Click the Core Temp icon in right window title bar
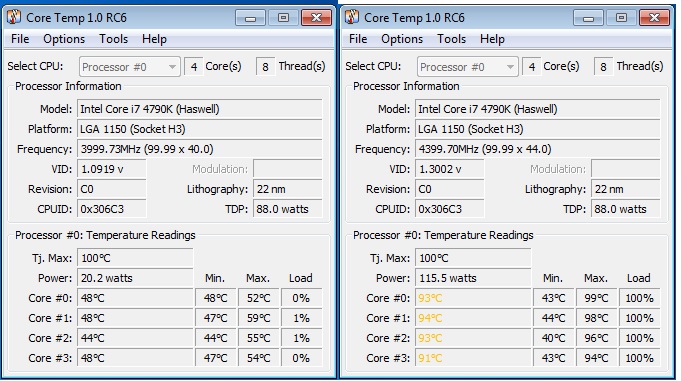This screenshot has width=681, height=381. (352, 17)
